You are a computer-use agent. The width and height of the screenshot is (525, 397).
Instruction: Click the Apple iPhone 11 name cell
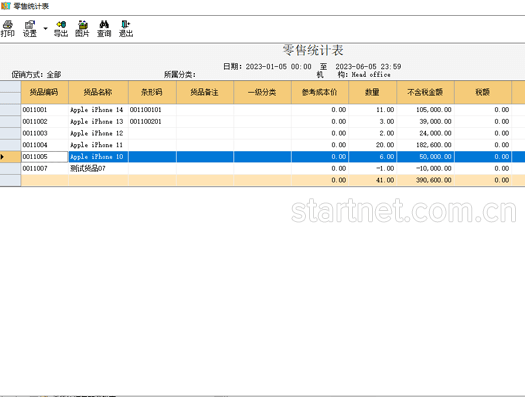pyautogui.click(x=98, y=145)
